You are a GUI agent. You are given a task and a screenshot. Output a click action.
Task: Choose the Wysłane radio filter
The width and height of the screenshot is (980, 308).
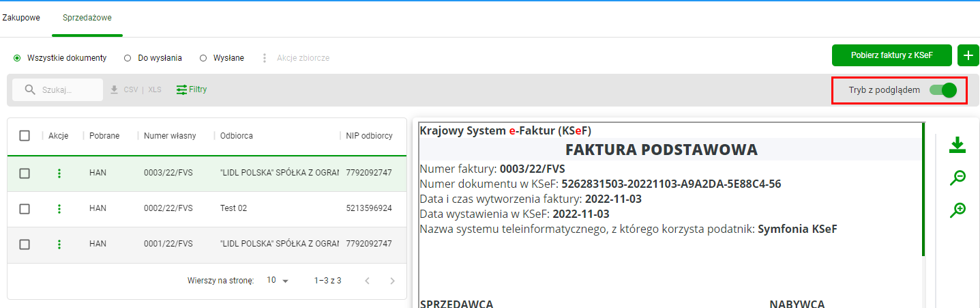[x=222, y=58]
